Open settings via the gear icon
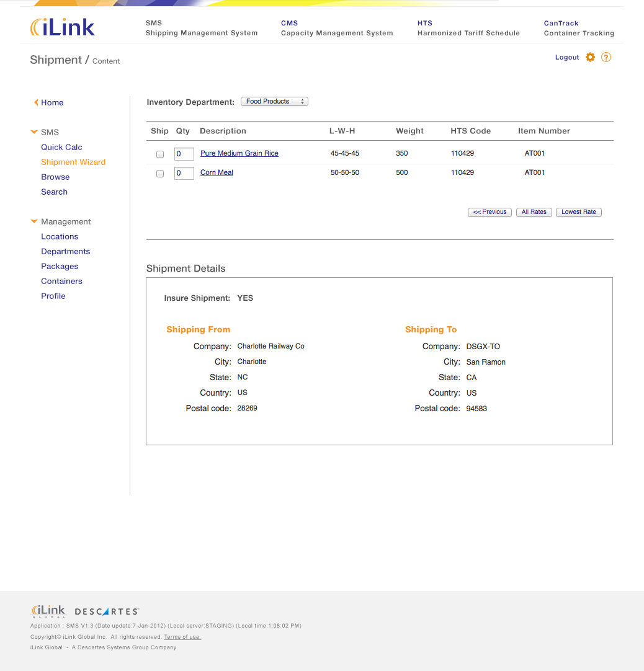This screenshot has width=644, height=671. (x=590, y=57)
